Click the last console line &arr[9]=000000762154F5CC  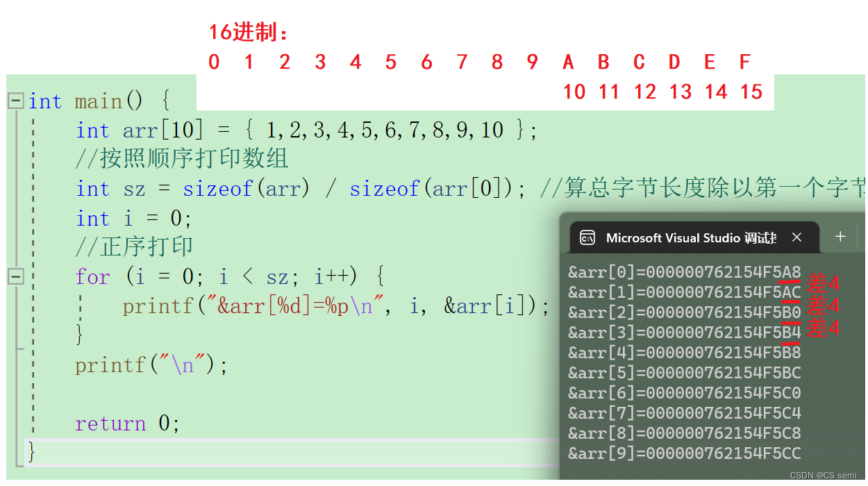(683, 453)
